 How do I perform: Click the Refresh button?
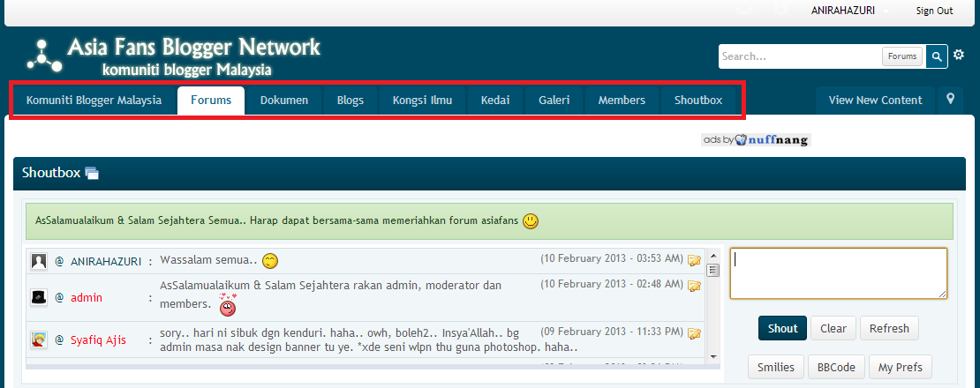889,328
